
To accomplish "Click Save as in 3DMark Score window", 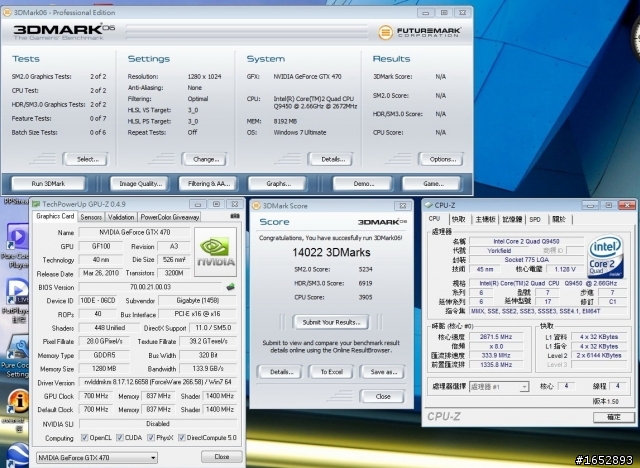I will point(383,372).
